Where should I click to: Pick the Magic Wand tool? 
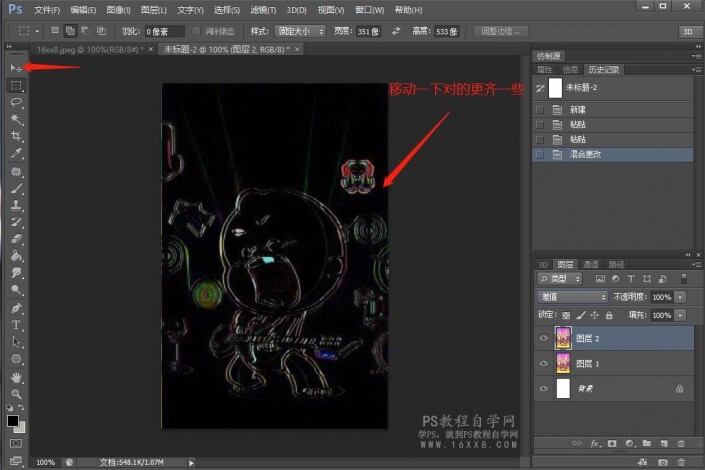16,119
